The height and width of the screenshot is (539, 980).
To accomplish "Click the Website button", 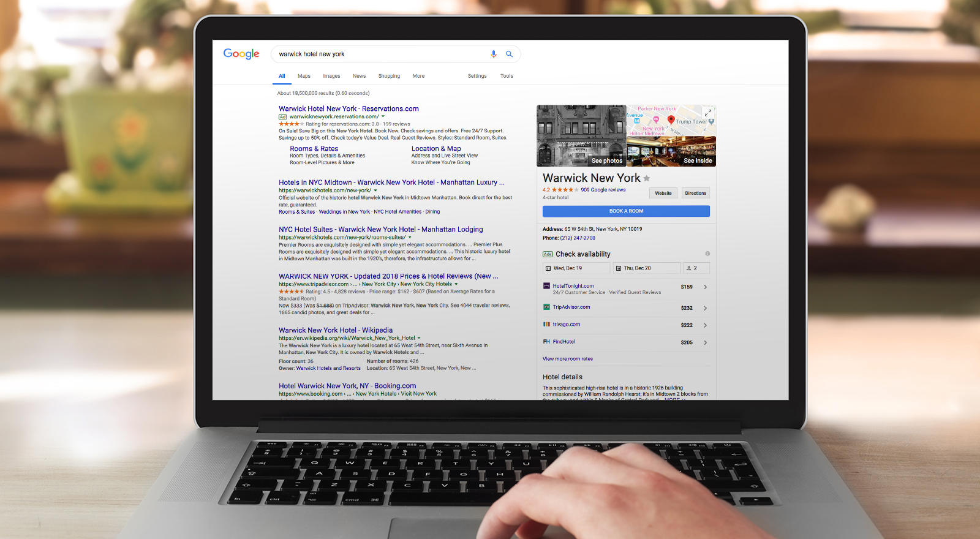I will pyautogui.click(x=663, y=193).
